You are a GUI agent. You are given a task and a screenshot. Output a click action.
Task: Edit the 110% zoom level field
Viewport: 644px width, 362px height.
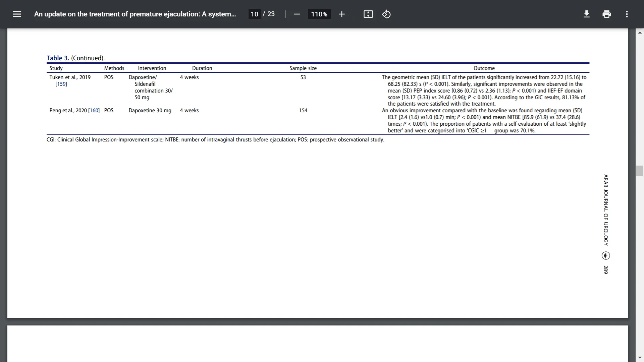319,14
